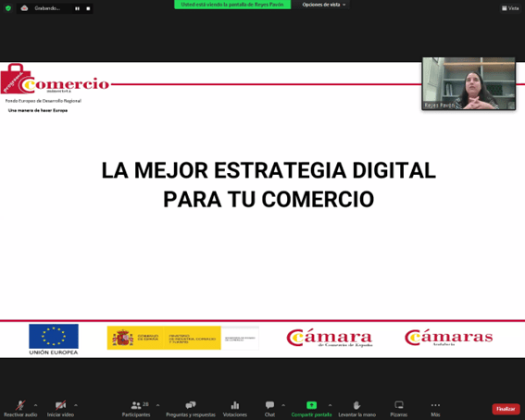525x420 pixels.
Task: Click the Vista layout button
Action: 510,8
